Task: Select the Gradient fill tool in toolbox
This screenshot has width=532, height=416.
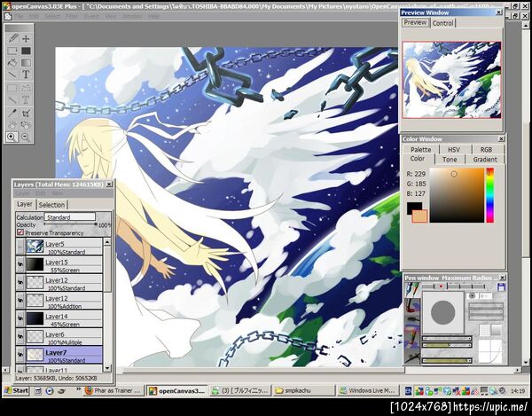Action: tap(26, 63)
